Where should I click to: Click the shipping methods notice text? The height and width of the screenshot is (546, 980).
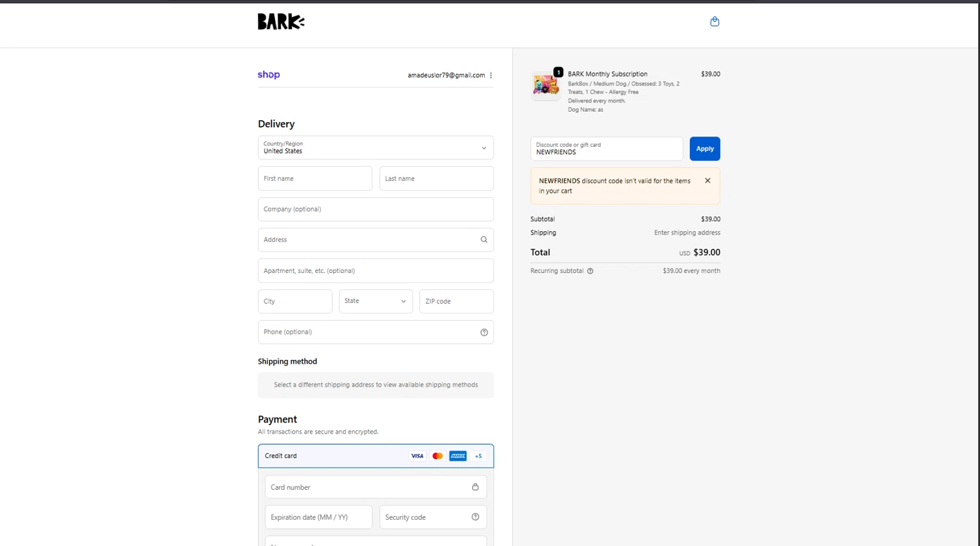tap(376, 385)
